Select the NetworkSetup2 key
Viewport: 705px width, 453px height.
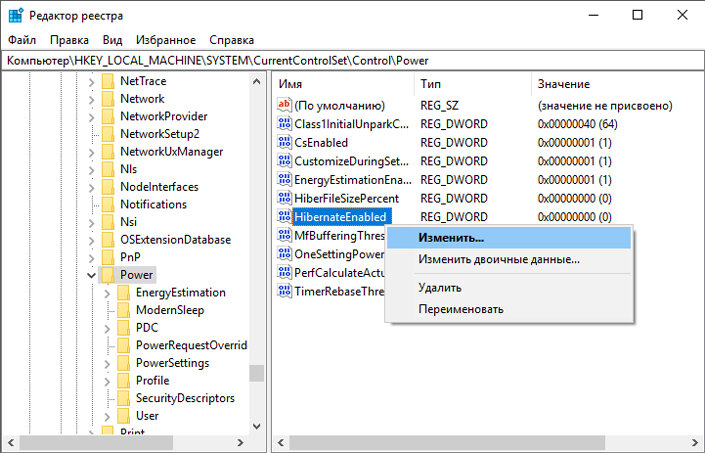[x=160, y=134]
